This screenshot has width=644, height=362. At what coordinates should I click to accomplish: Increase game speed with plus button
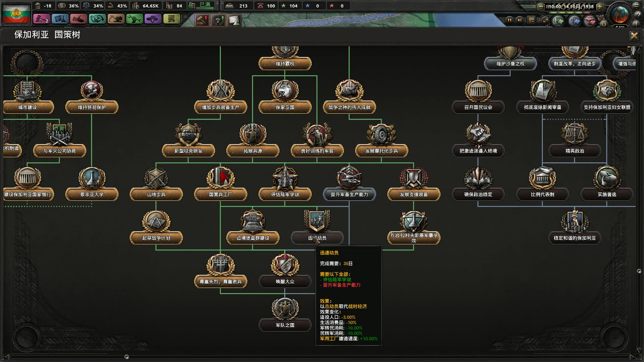(x=600, y=6)
